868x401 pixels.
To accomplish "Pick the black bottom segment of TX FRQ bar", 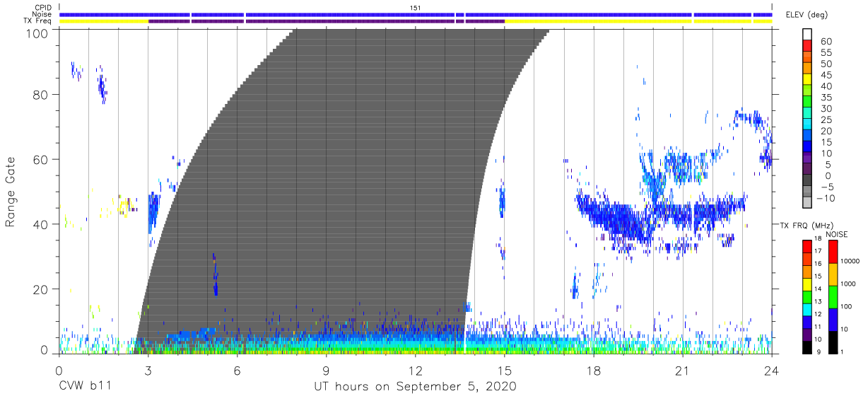I will tap(807, 347).
